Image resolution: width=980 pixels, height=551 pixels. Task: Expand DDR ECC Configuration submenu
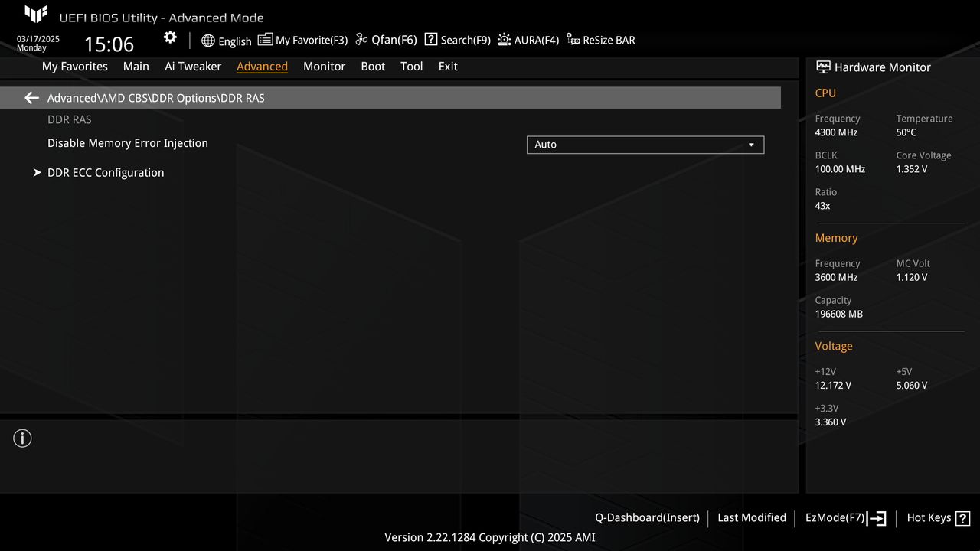pyautogui.click(x=106, y=173)
